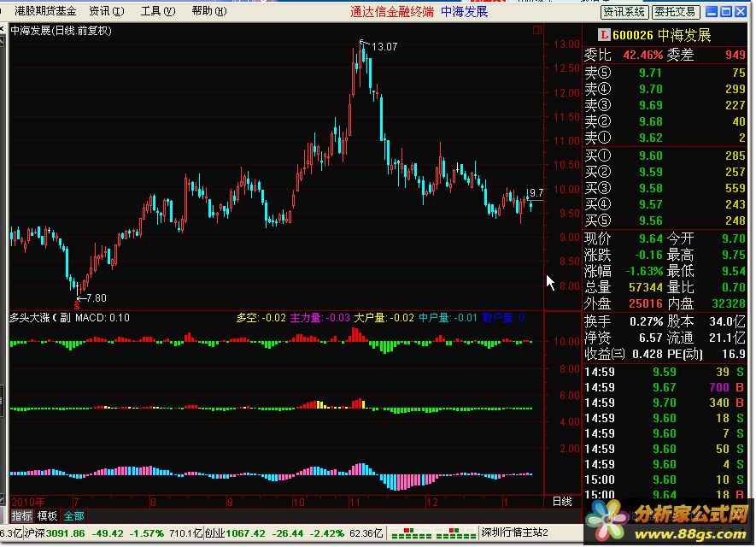
Task: Click the 委托交易 button
Action: 676,12
